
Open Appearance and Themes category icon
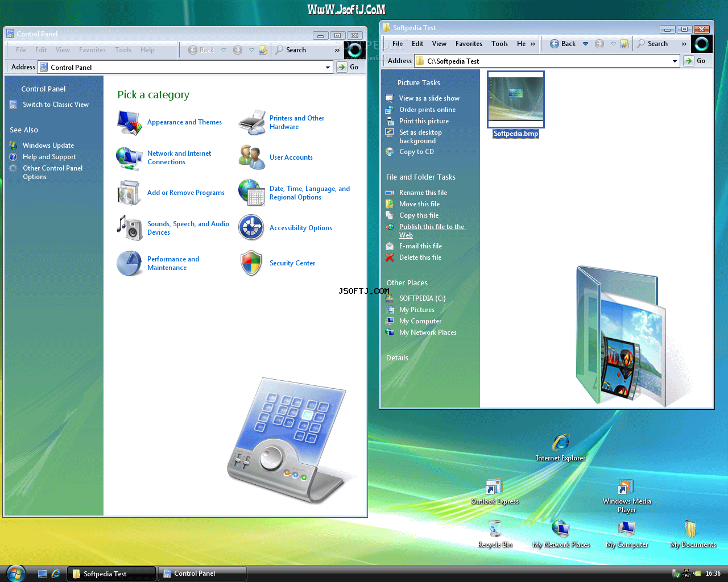pos(129,122)
